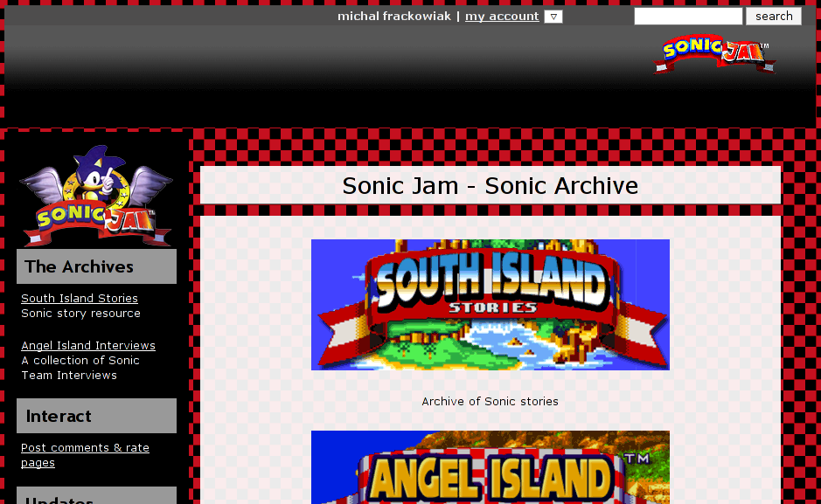Open the my account link
Screen dimensions: 821x504
502,17
